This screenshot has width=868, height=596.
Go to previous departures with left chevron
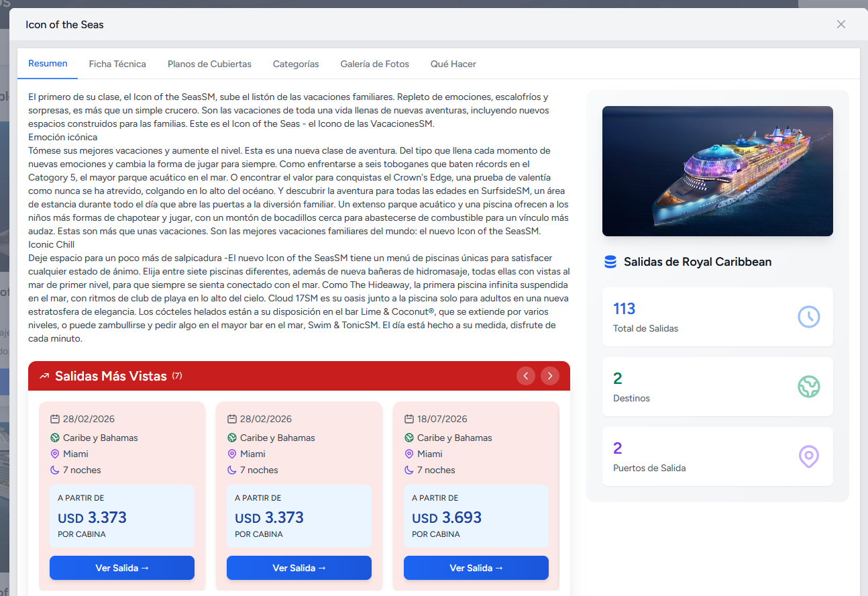pos(526,376)
